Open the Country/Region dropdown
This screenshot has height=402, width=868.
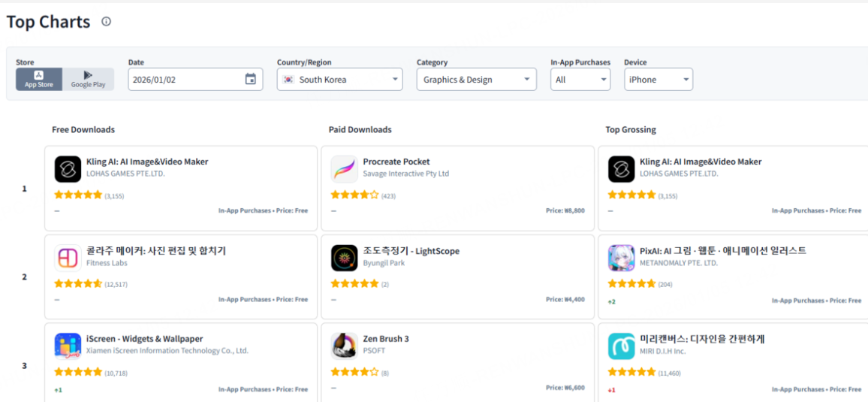(x=340, y=79)
